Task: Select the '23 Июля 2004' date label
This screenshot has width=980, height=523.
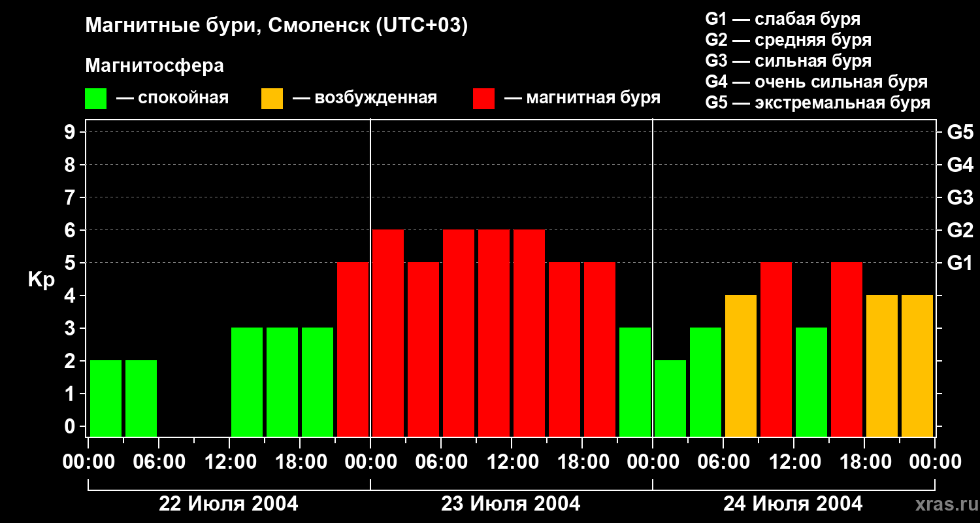Action: [511, 504]
